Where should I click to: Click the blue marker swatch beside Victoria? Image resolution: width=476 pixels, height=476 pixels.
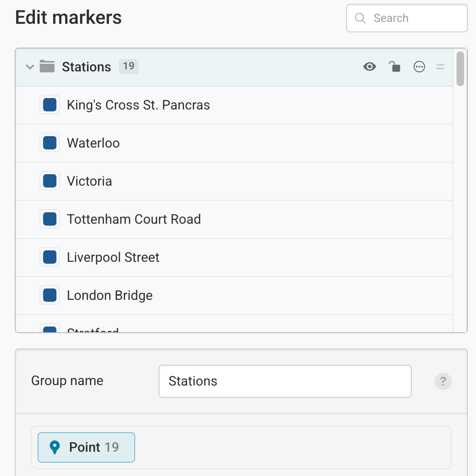(50, 181)
